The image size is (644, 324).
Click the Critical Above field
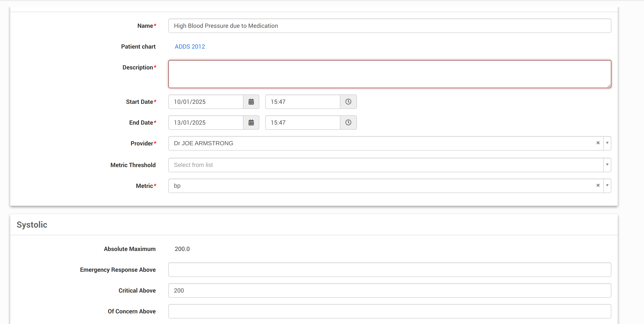[x=390, y=290]
